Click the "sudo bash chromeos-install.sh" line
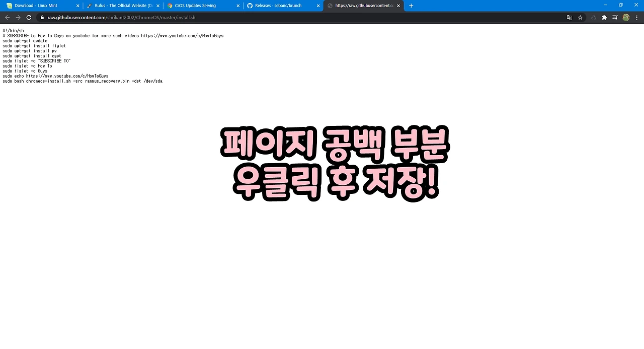This screenshot has width=644, height=349. pos(83,81)
